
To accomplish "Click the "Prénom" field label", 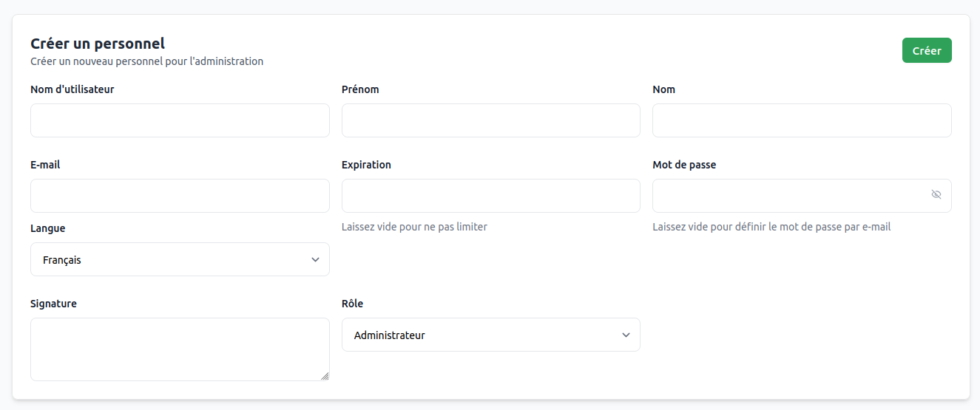I will 360,89.
